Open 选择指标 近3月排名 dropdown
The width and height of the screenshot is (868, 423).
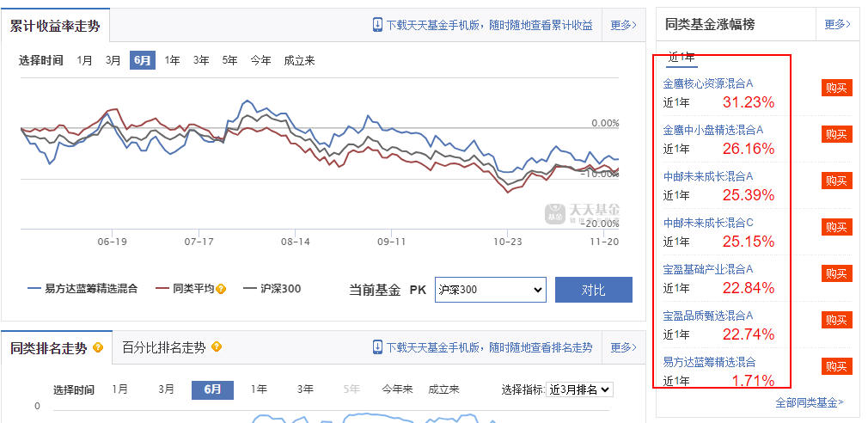pos(579,389)
